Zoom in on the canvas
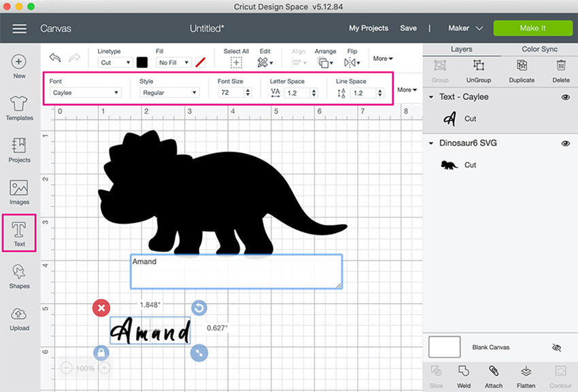The width and height of the screenshot is (578, 392). click(104, 368)
